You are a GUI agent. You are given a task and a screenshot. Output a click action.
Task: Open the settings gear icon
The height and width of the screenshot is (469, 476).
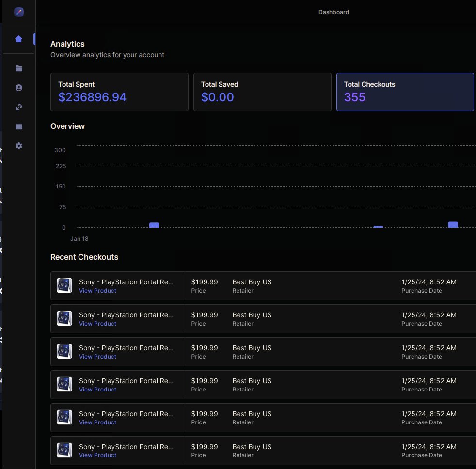coord(19,146)
